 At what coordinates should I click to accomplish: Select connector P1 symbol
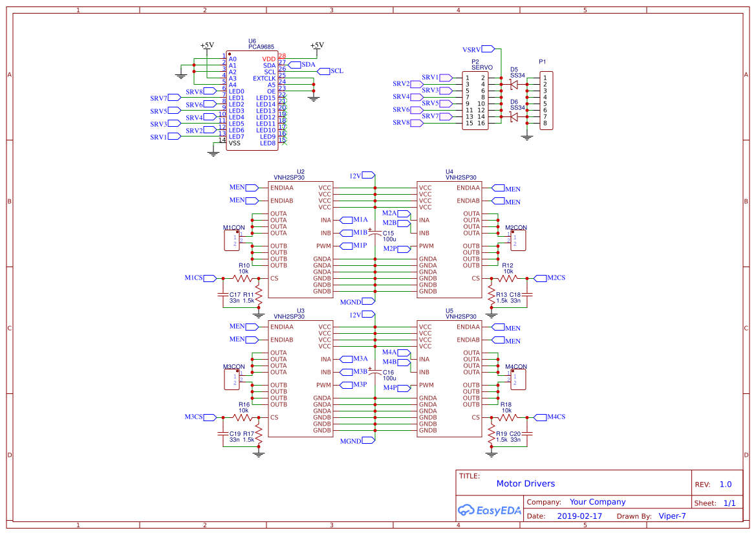[x=545, y=100]
